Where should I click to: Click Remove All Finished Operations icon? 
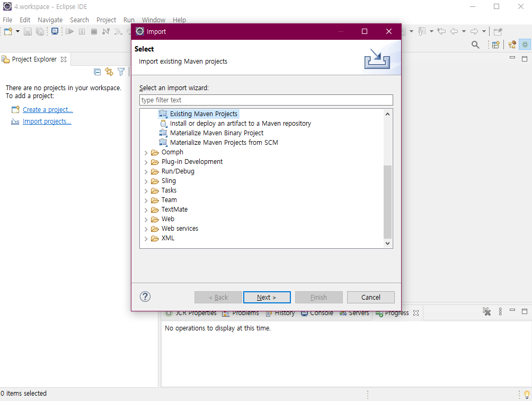coord(486,311)
